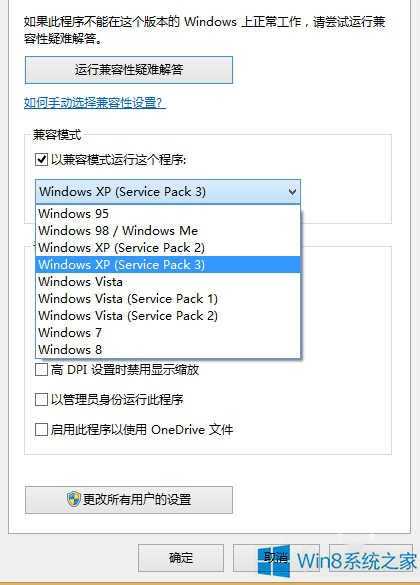Image resolution: width=420 pixels, height=585 pixels.
Task: Select Windows XP (Service Pack 2)
Action: 168,248
